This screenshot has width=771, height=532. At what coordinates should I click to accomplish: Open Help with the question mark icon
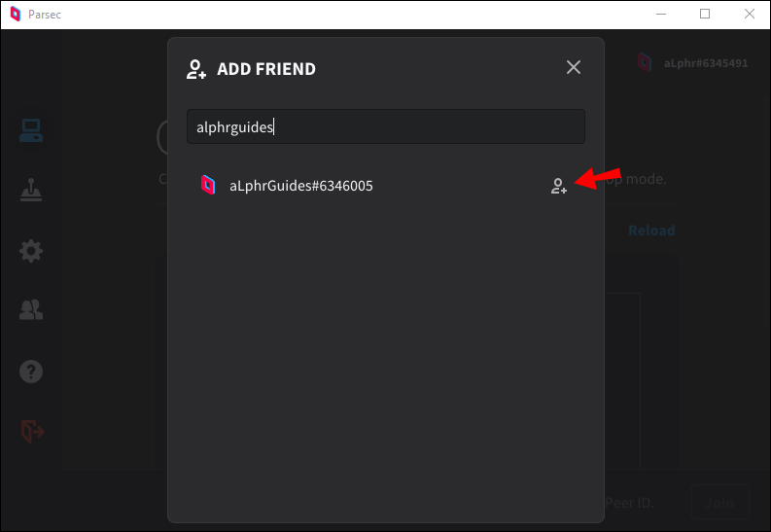31,371
